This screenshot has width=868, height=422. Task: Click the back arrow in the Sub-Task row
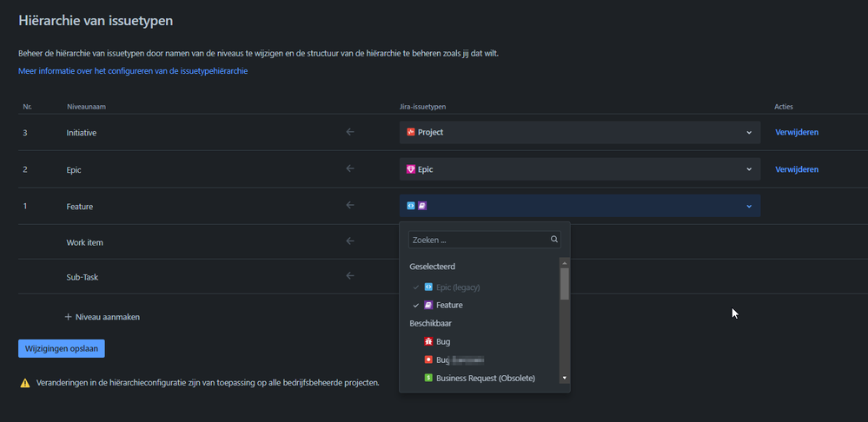tap(350, 275)
